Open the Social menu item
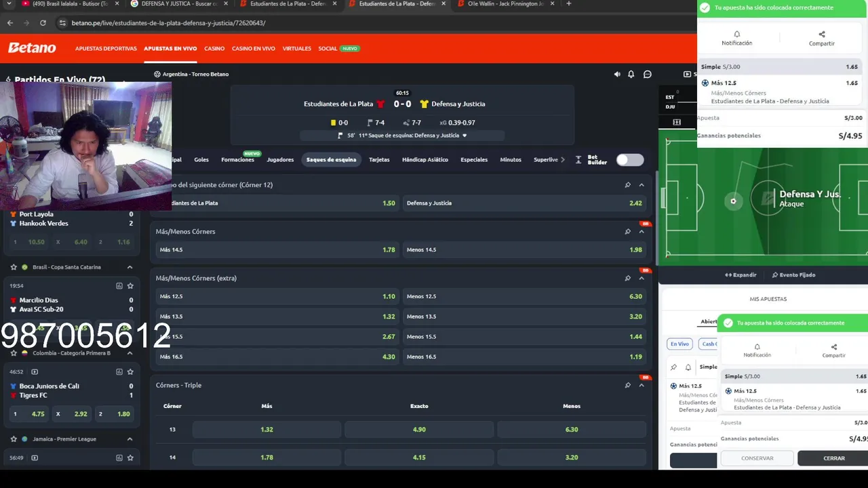868x488 pixels. (328, 49)
